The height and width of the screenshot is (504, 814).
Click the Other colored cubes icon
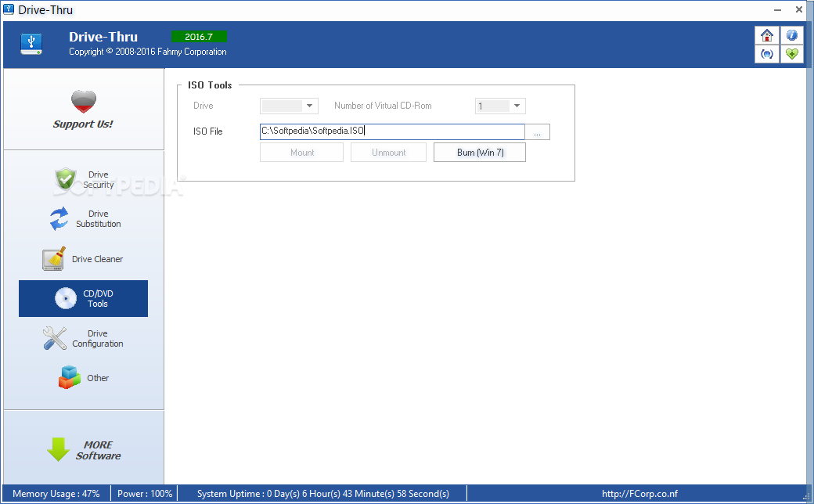(x=70, y=377)
